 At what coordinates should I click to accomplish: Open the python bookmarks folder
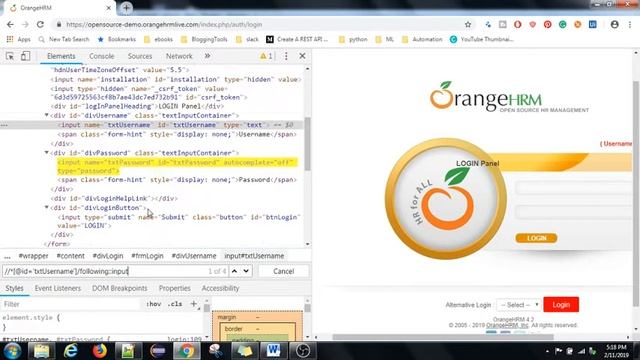tap(353, 39)
